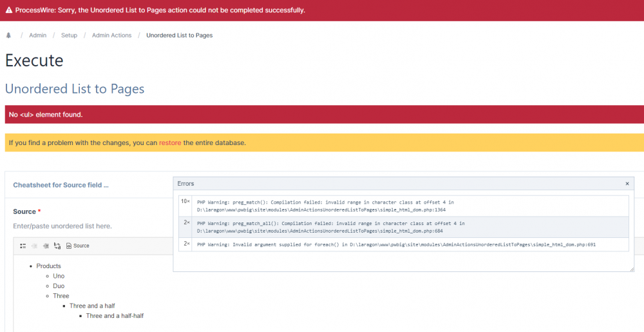Click 'Unordered List to Pages' breadcrumb text

pyautogui.click(x=180, y=35)
